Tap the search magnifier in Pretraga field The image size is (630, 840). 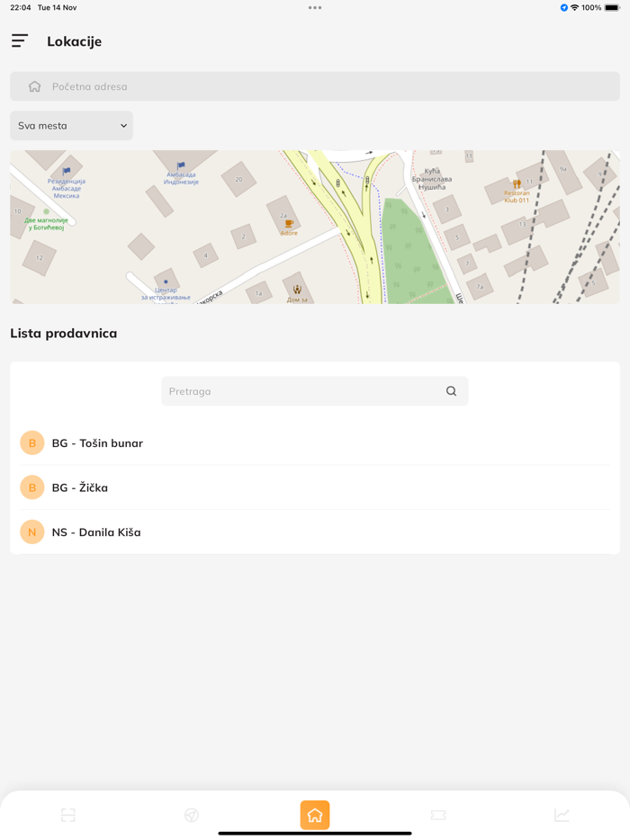point(452,391)
